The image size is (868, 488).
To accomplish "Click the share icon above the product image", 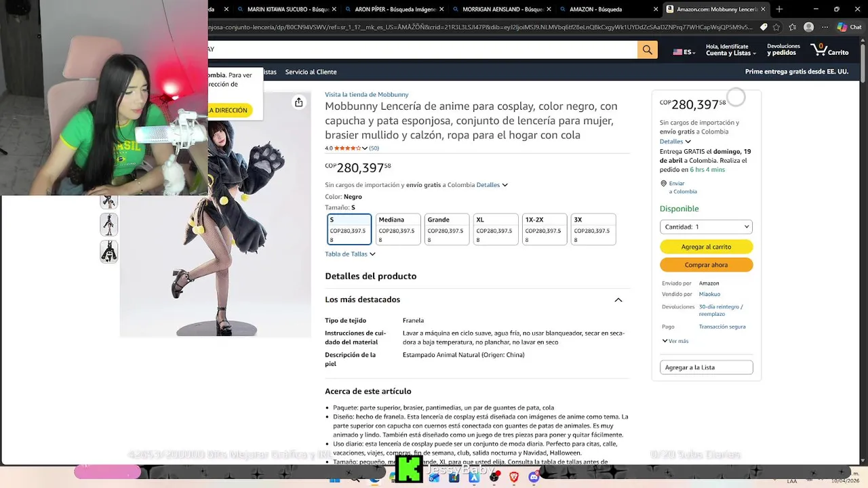I will 298,102.
